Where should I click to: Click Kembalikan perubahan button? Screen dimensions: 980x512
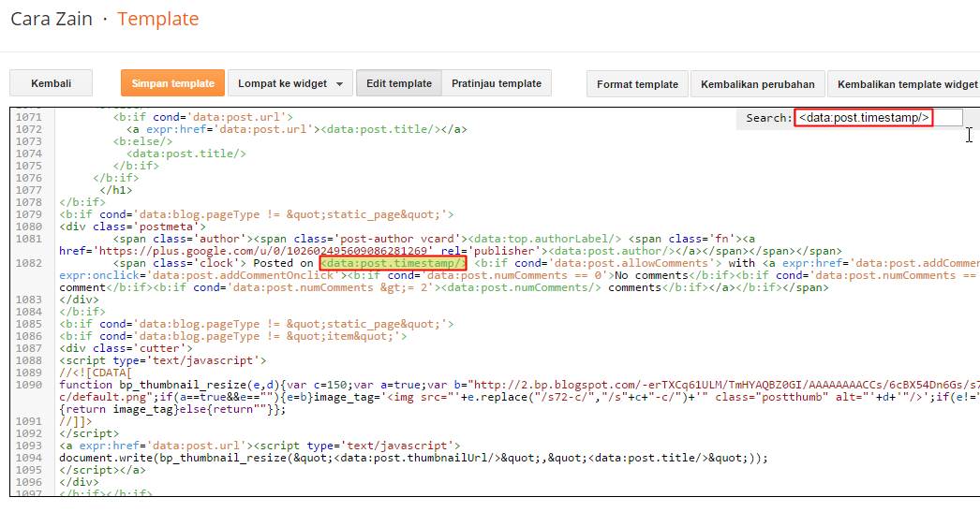[x=758, y=83]
